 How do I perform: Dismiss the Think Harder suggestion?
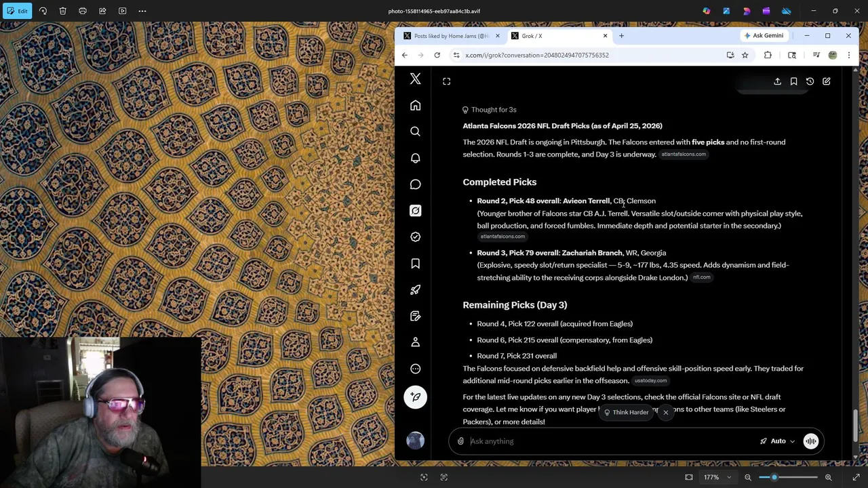click(665, 412)
